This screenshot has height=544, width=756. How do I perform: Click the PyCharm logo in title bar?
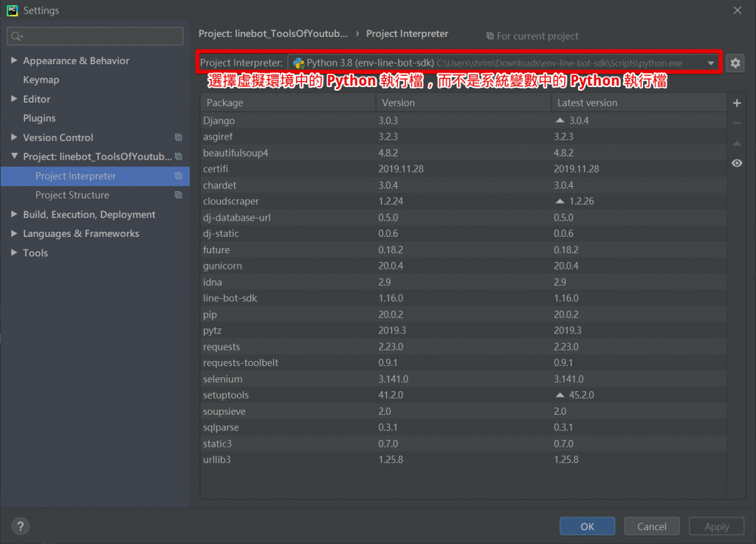coord(12,10)
